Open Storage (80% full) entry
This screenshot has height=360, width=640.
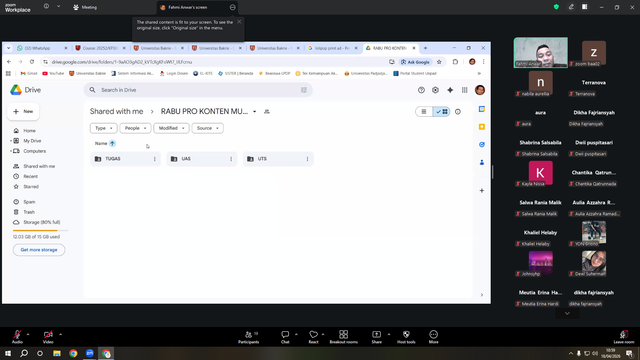41,222
